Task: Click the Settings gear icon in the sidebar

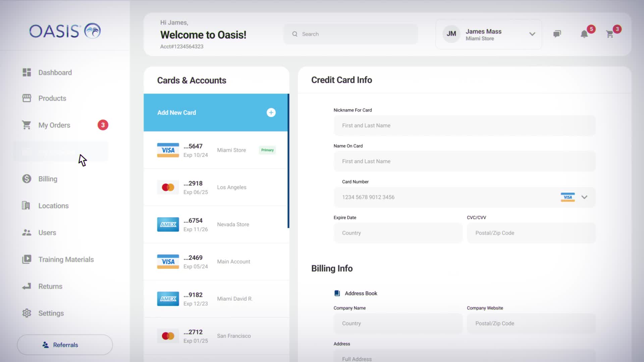Action: click(26, 313)
